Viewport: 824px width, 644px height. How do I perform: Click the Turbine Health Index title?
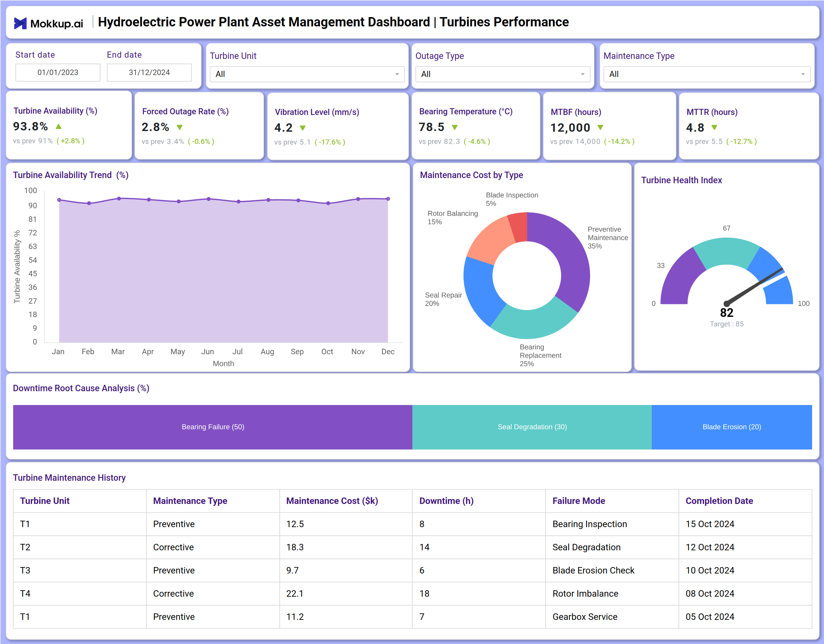tap(681, 180)
